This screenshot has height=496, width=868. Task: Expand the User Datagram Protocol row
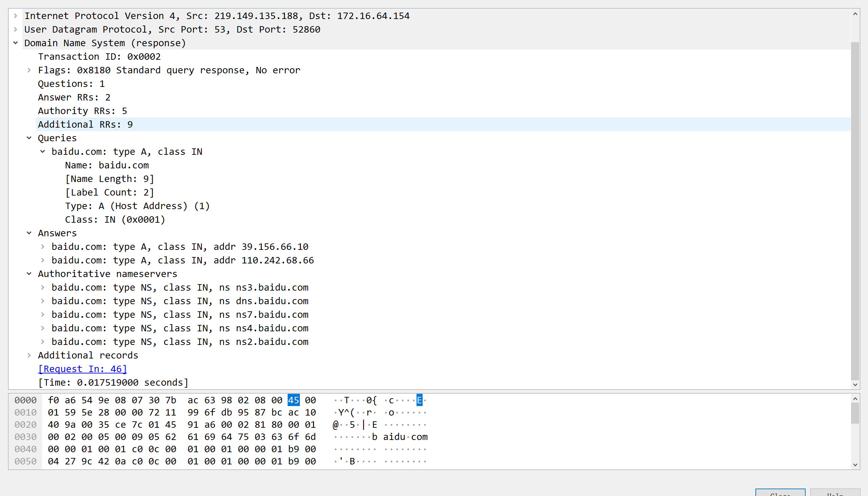tap(16, 29)
